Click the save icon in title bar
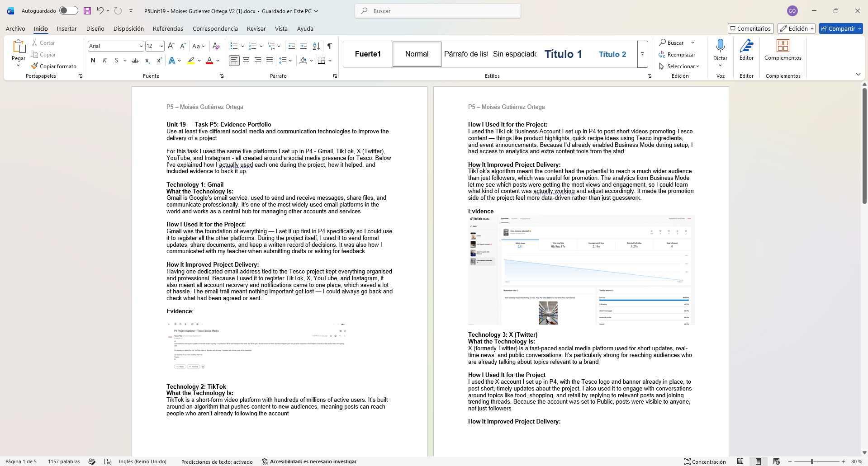868x466 pixels. pos(87,11)
